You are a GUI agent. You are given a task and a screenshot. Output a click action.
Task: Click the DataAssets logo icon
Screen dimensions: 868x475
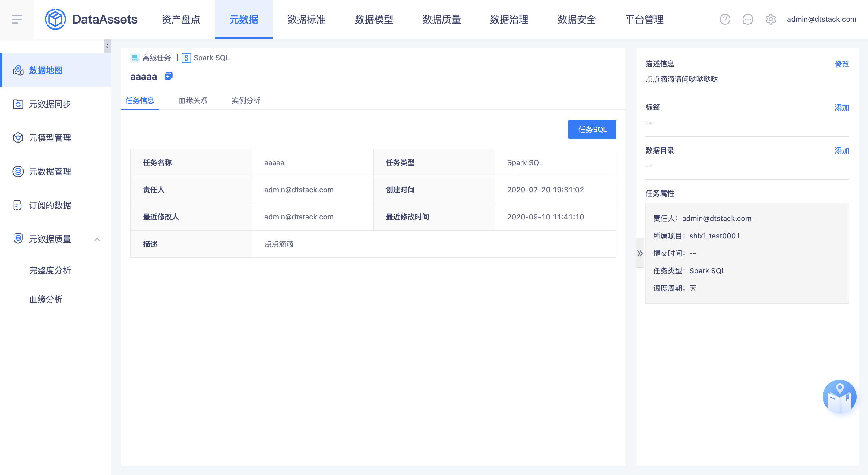pyautogui.click(x=55, y=19)
